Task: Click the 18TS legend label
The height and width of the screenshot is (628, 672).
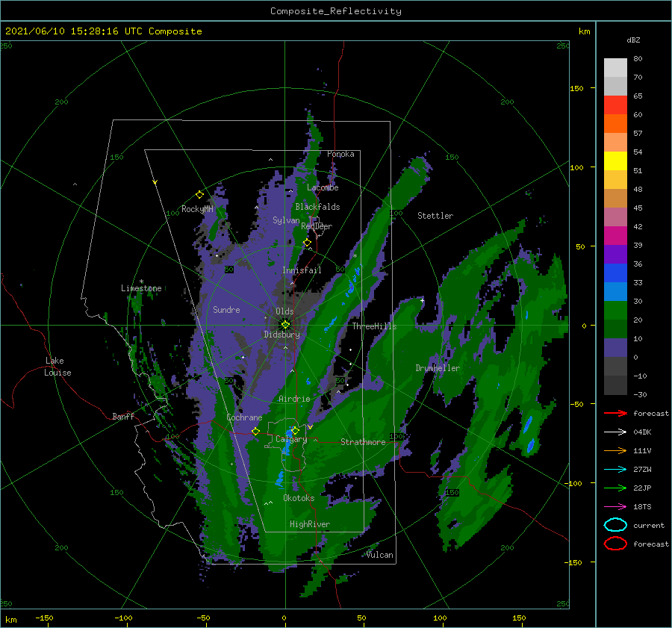Action: pyautogui.click(x=642, y=507)
